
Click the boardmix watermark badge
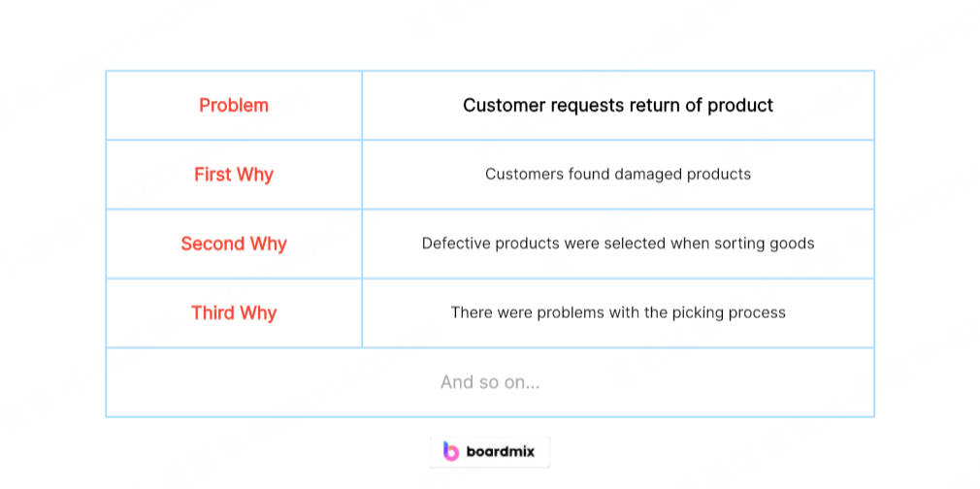pos(490,451)
